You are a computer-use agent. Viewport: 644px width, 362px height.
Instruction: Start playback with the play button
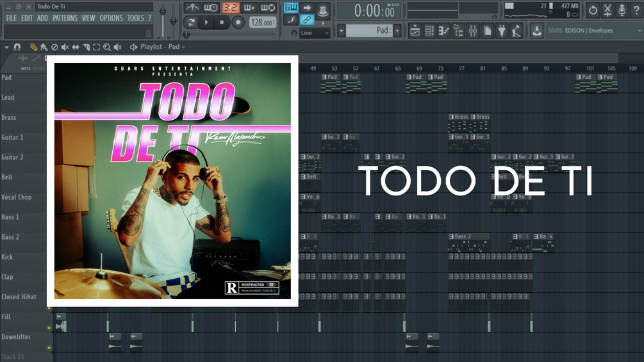click(206, 22)
